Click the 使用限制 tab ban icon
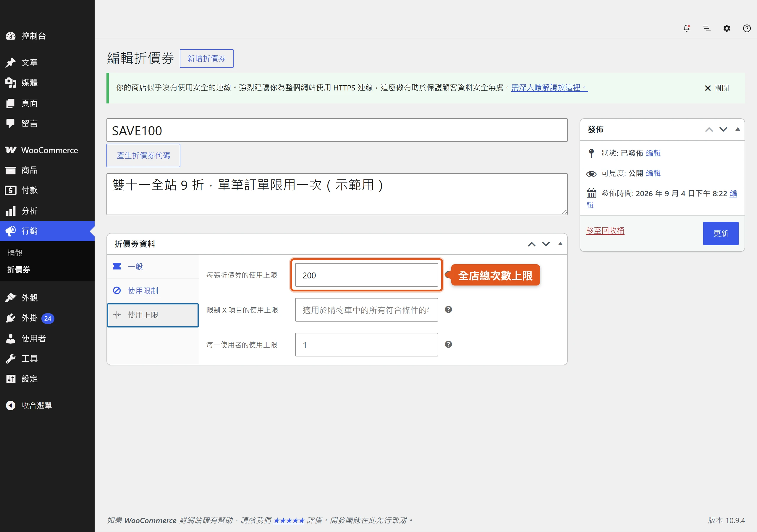This screenshot has height=532, width=757. point(117,291)
